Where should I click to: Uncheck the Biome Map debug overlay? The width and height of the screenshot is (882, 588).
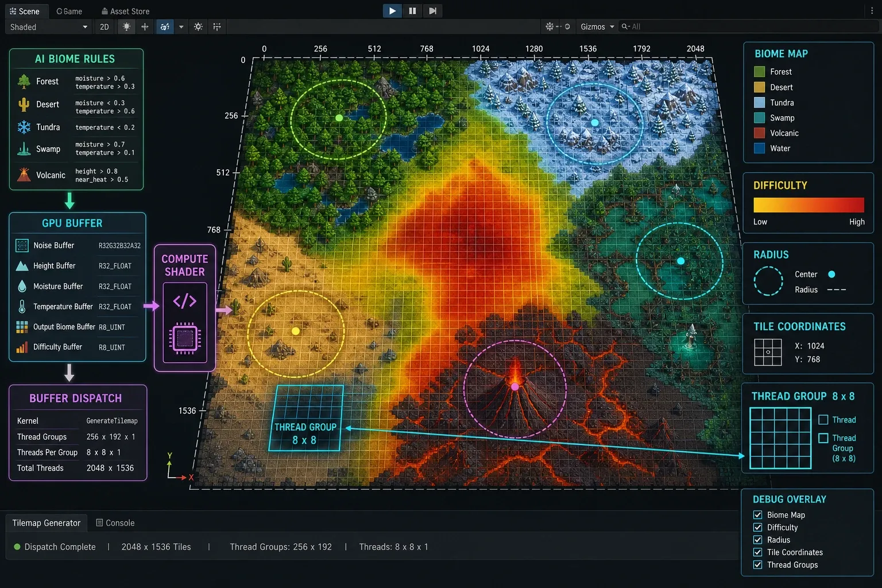[x=758, y=515]
